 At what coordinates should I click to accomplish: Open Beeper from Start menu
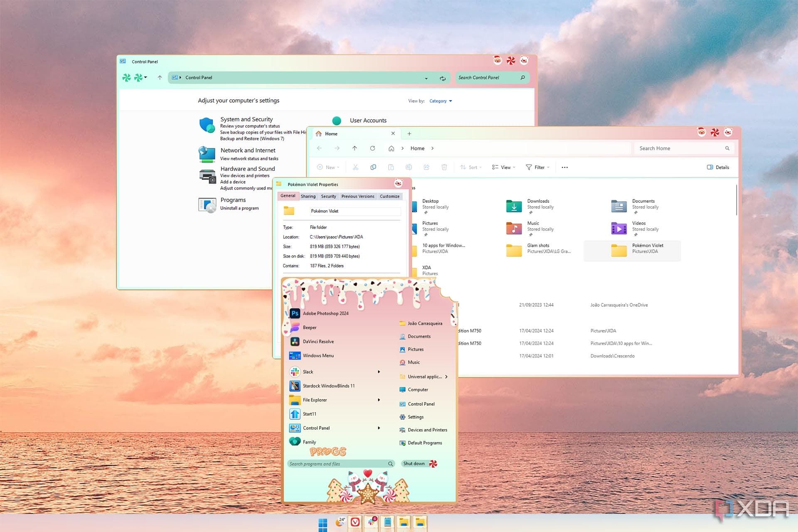pyautogui.click(x=309, y=327)
